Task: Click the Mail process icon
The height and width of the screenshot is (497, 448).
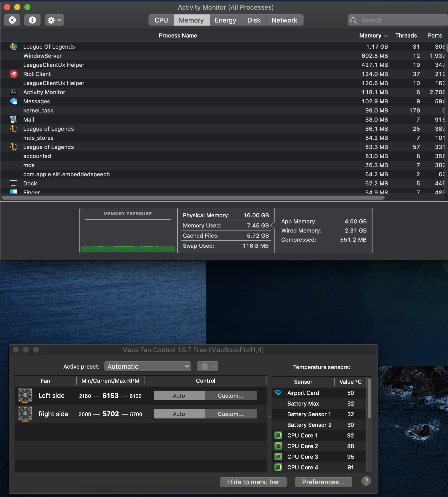Action: pyautogui.click(x=14, y=119)
